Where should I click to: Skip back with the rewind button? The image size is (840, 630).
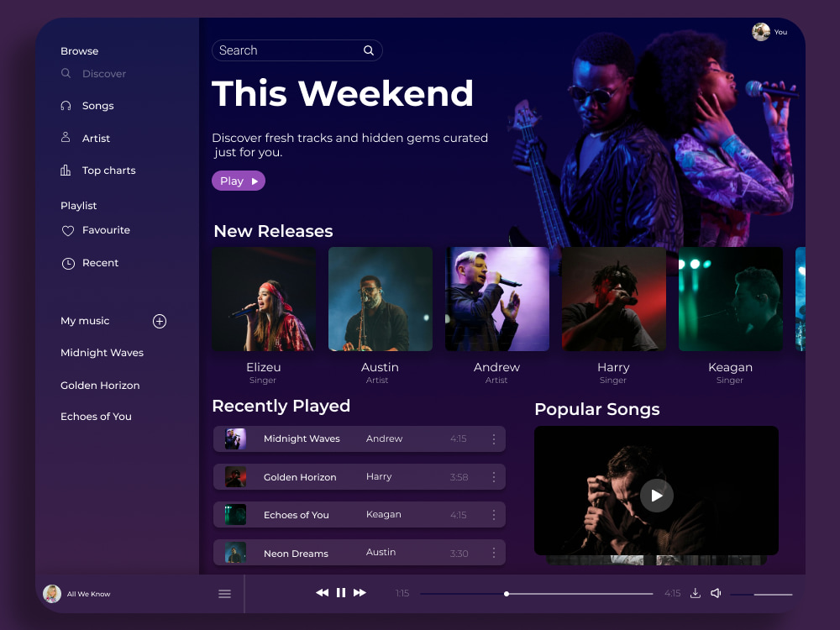(322, 592)
